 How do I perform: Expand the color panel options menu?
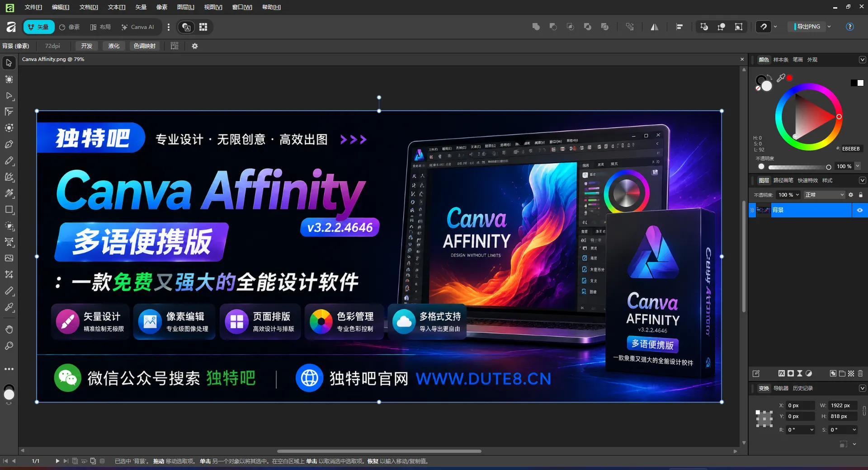pos(862,60)
